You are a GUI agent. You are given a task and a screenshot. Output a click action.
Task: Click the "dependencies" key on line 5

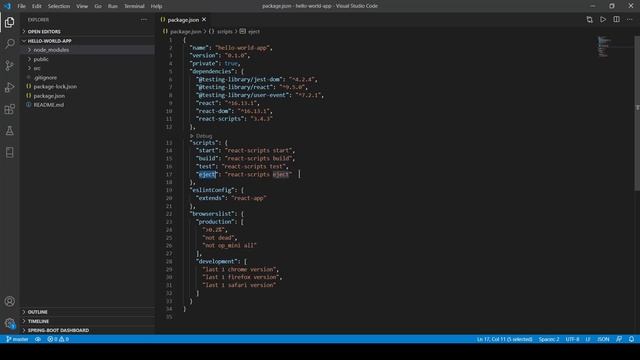[212, 71]
